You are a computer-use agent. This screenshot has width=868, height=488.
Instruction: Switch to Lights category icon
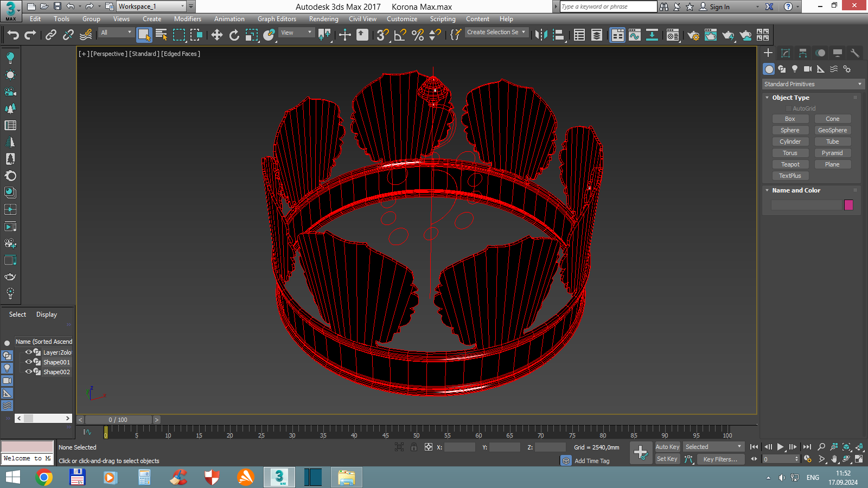click(795, 69)
